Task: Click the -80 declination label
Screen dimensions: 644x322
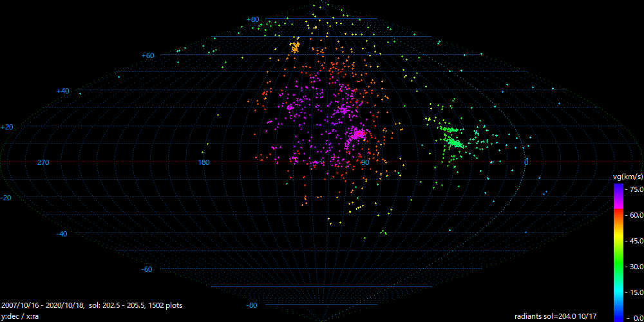Action: [252, 305]
